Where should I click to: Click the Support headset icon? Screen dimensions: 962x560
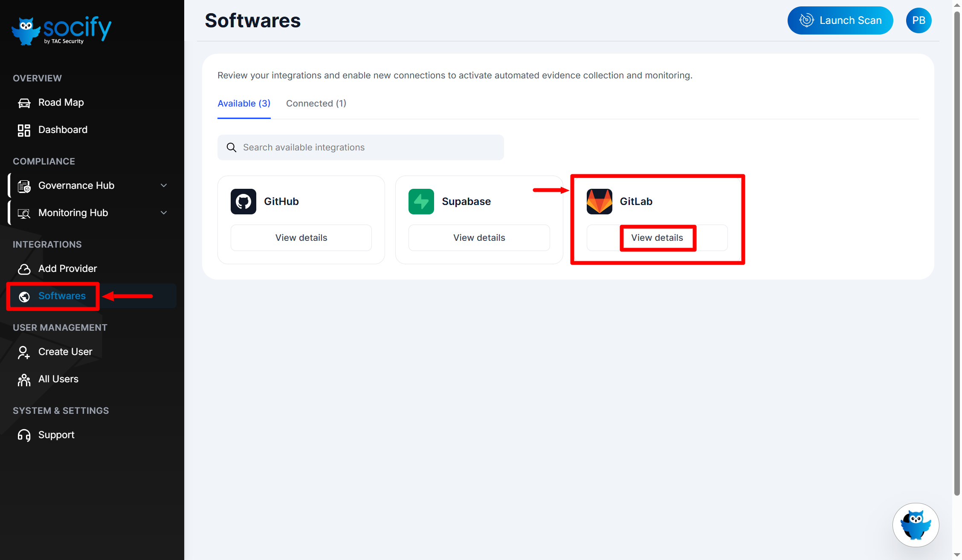tap(24, 435)
